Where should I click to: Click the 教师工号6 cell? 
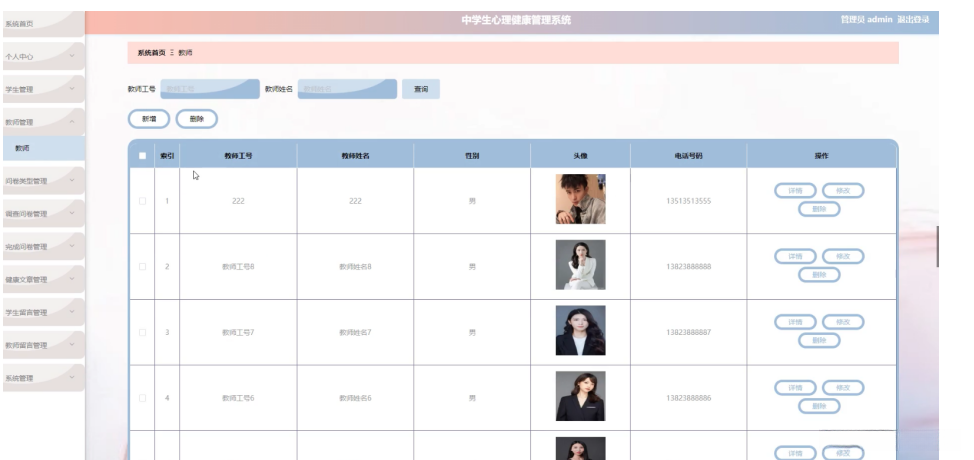[238, 398]
